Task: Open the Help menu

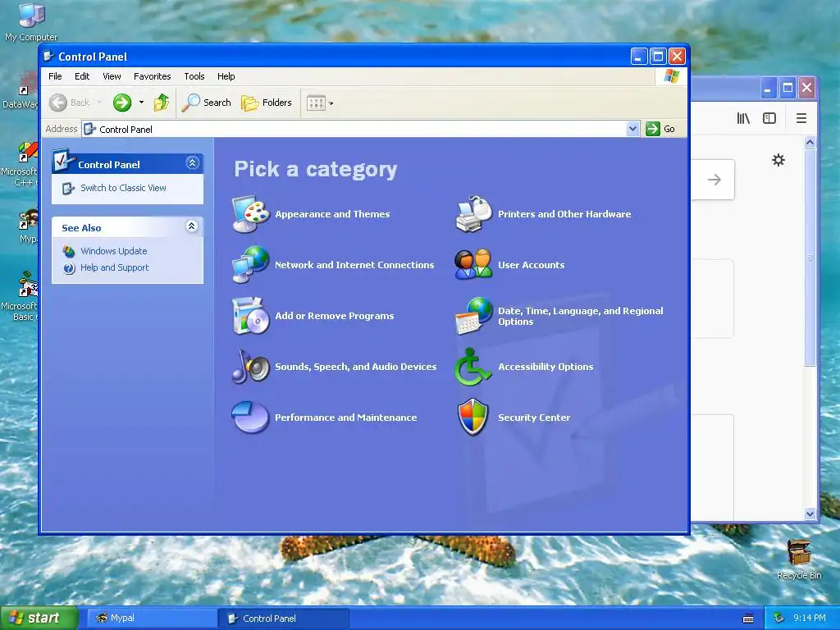Action: point(226,76)
